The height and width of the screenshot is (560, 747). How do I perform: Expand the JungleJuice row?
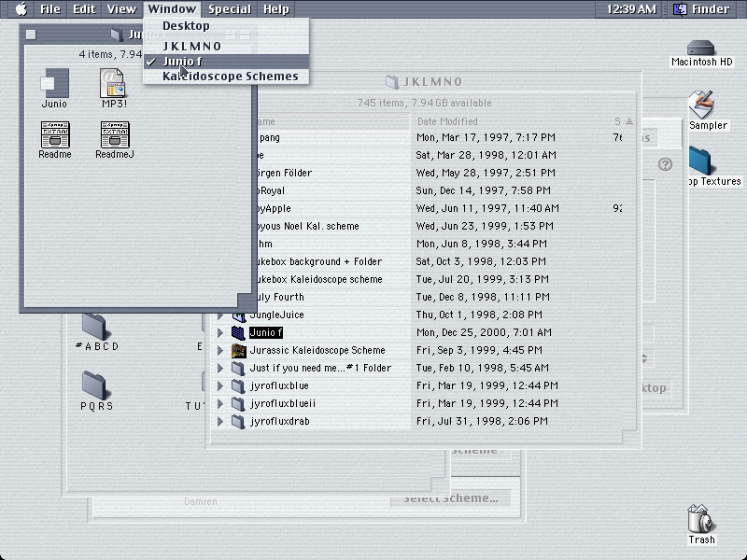tap(220, 315)
